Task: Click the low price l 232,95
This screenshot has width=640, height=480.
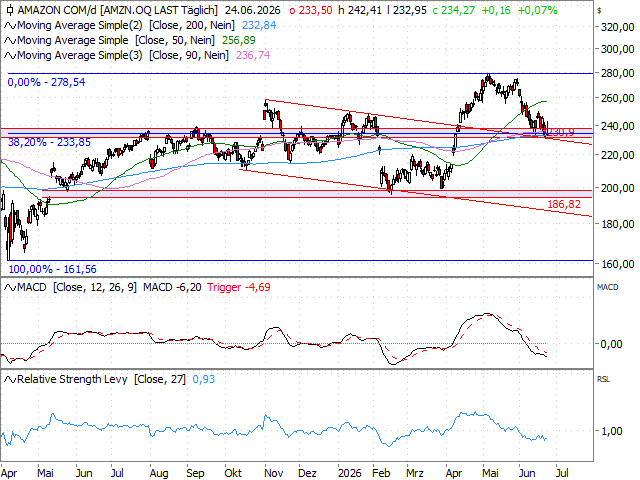Action: pyautogui.click(x=407, y=10)
